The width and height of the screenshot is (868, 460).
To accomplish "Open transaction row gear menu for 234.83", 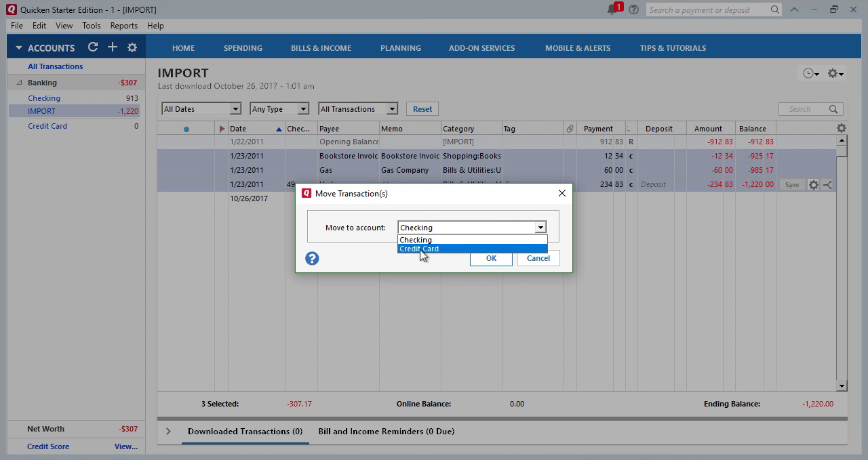I will tap(813, 184).
